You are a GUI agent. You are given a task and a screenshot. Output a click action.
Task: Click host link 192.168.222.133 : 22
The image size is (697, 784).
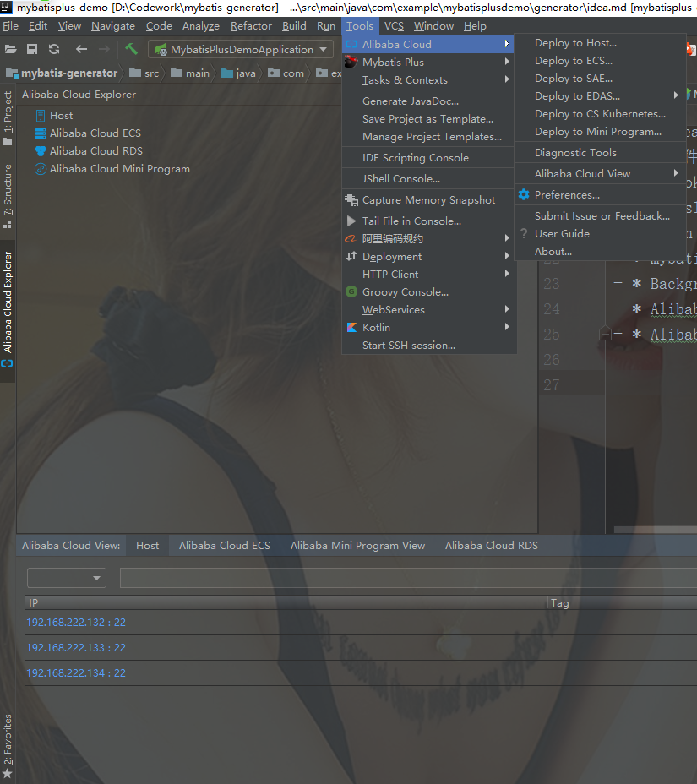pos(76,648)
